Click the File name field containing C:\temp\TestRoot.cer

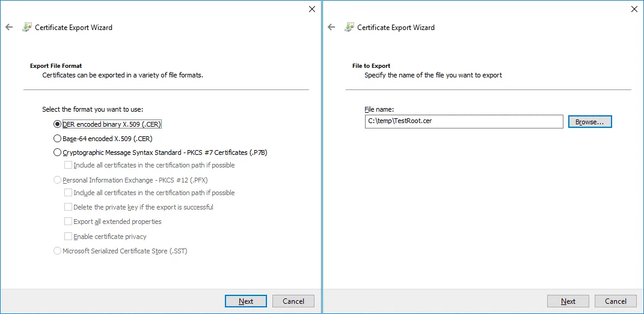coord(464,121)
